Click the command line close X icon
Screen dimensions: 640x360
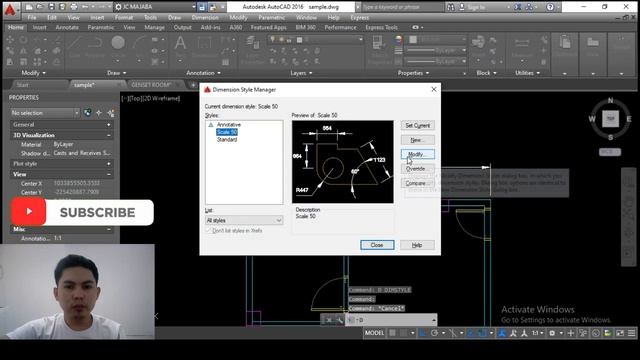click(329, 320)
